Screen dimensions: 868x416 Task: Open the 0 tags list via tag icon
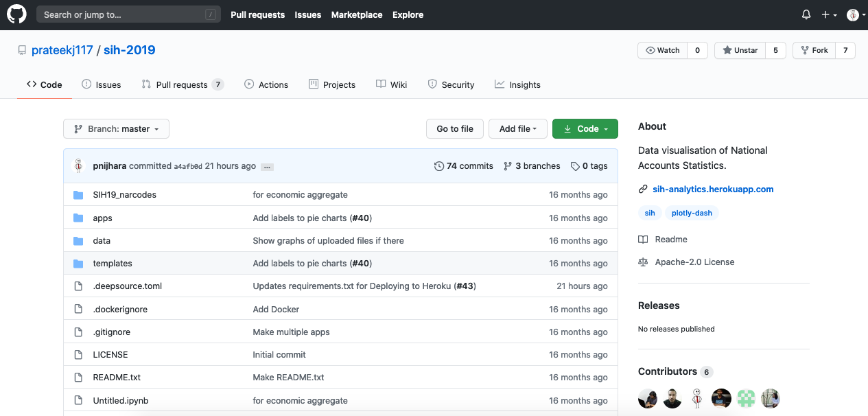click(x=574, y=165)
